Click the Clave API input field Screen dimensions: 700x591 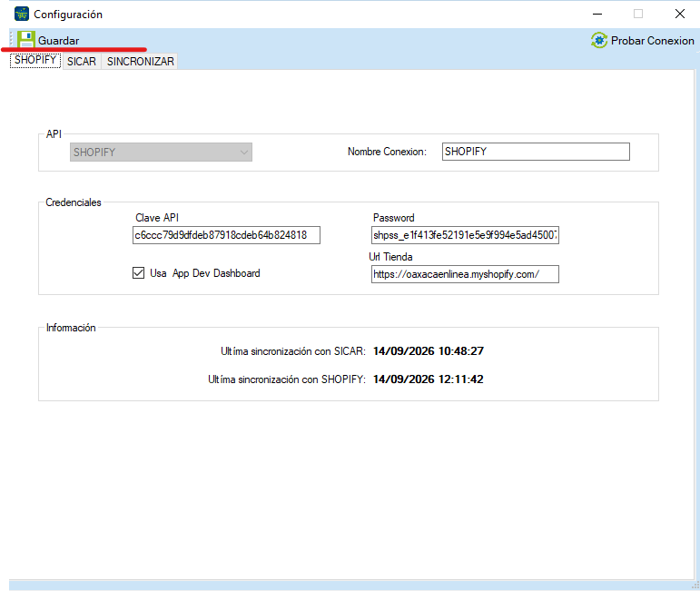[226, 235]
